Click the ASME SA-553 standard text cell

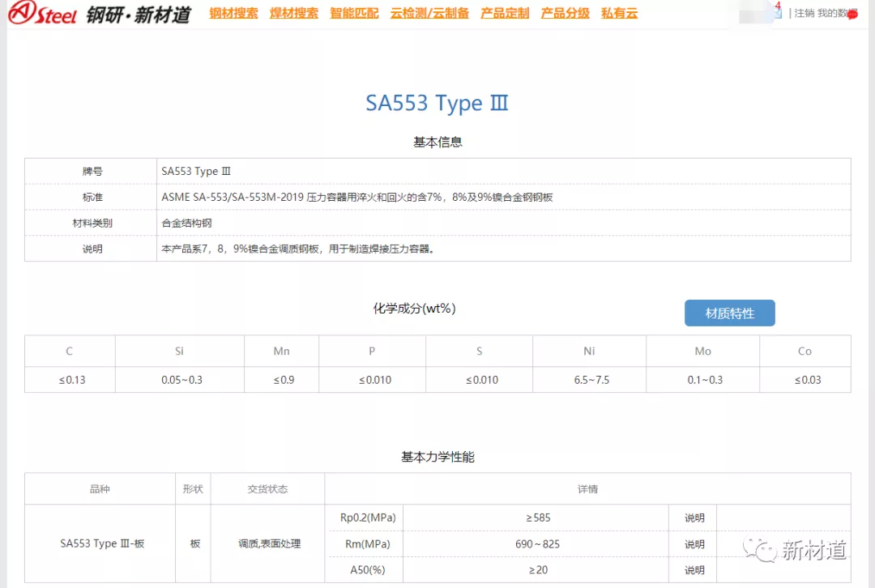356,197
